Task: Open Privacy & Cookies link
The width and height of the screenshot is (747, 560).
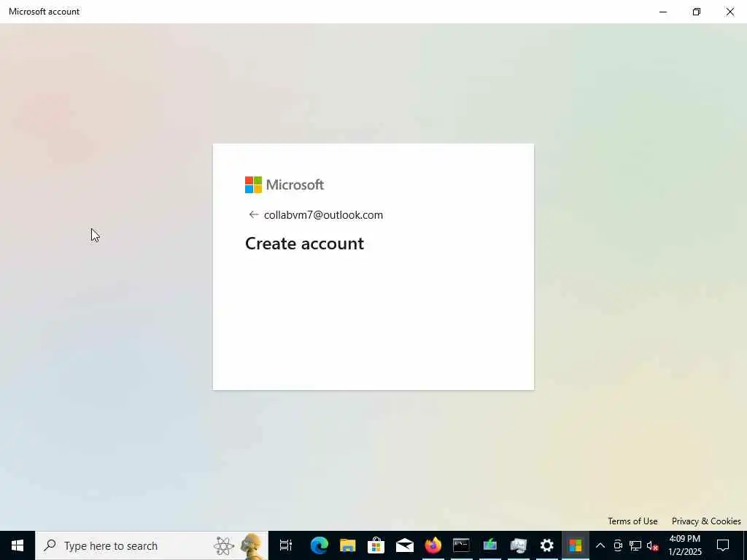Action: (x=706, y=521)
